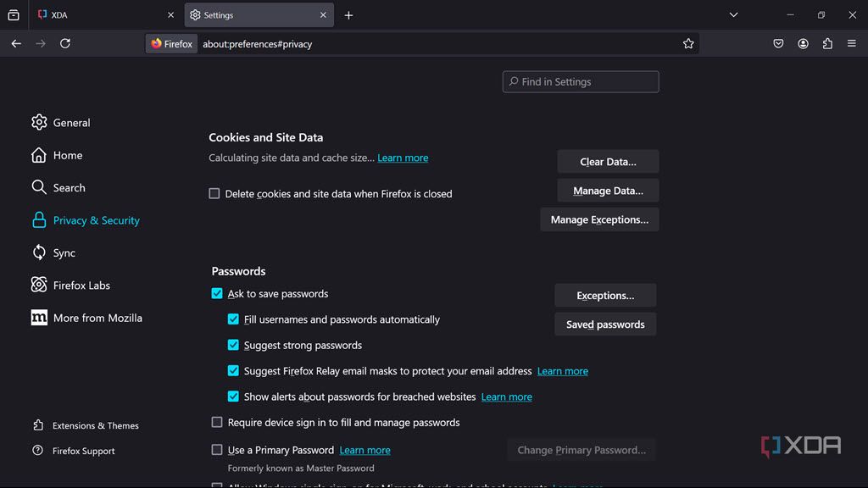Open Firefox Support link
This screenshot has height=488, width=868.
[x=73, y=451]
